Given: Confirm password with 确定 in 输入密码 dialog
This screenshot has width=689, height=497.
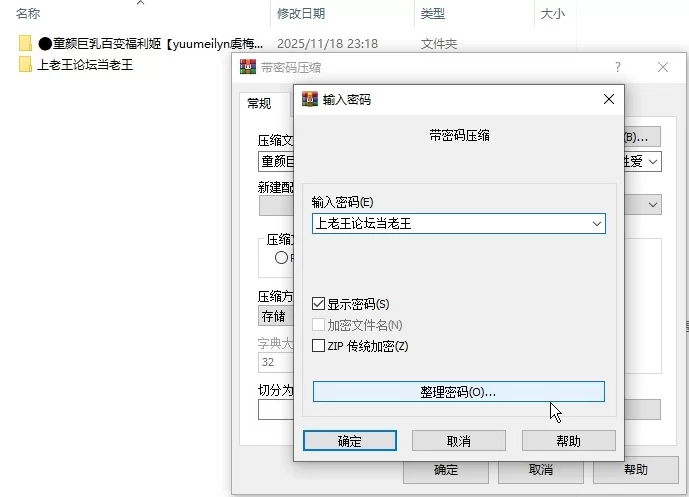Looking at the screenshot, I should click(350, 441).
